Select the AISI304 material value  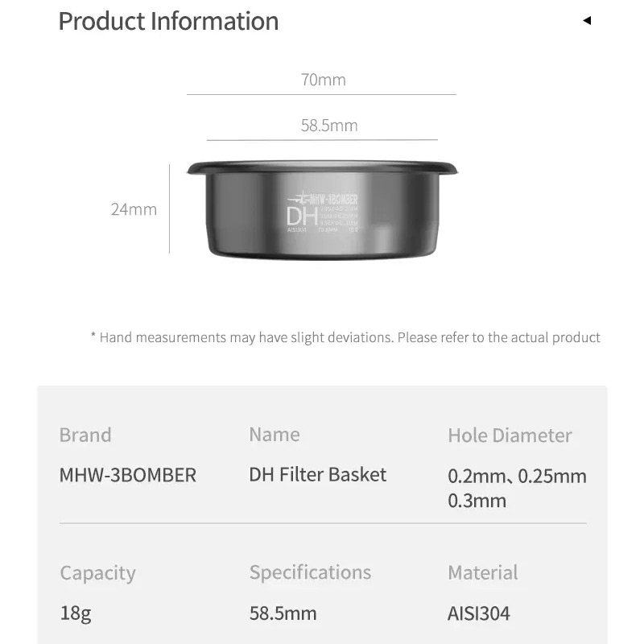tap(479, 613)
